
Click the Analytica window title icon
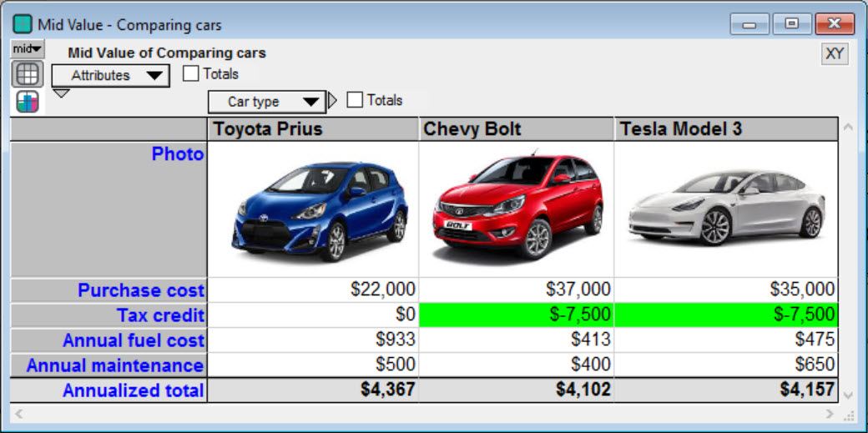click(23, 24)
